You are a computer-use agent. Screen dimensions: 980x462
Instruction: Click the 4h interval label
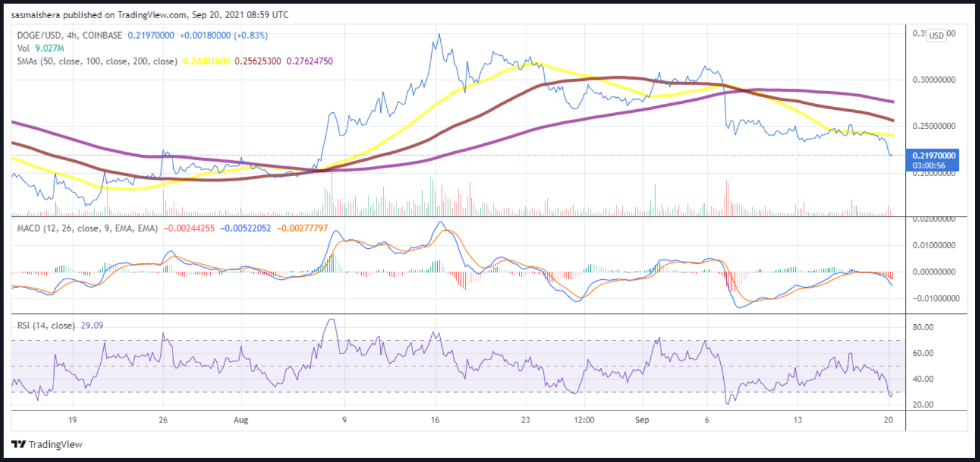point(71,35)
